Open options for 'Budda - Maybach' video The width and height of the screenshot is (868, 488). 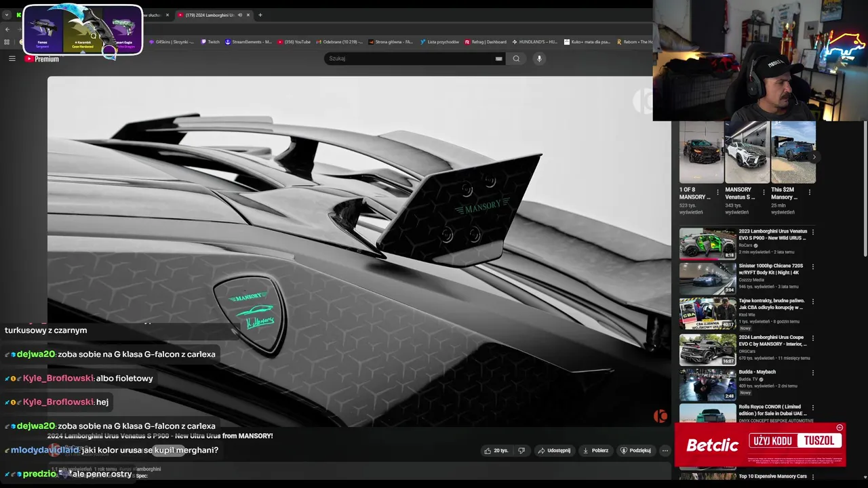click(x=812, y=372)
